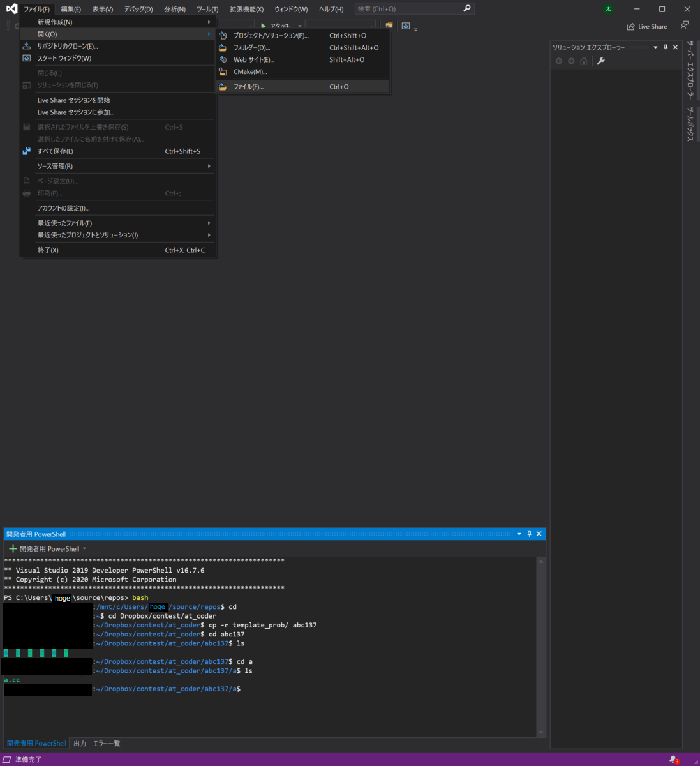Select Open File (ファイル) Ctrl+O entry
Screen dimensions: 700x766
(x=303, y=87)
